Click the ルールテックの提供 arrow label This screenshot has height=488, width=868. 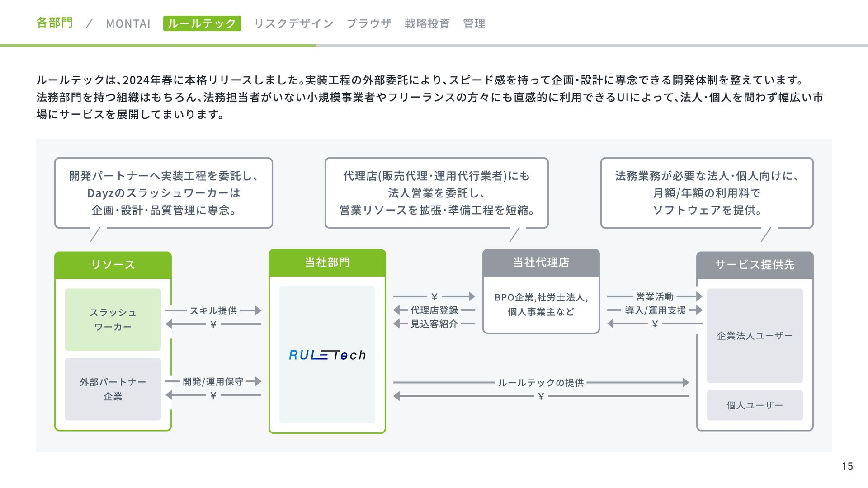click(541, 383)
